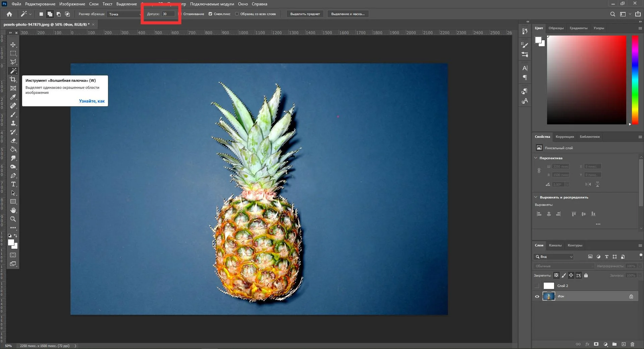Disable the Смеж.пикс checkbox
This screenshot has height=349, width=644.
(x=210, y=14)
